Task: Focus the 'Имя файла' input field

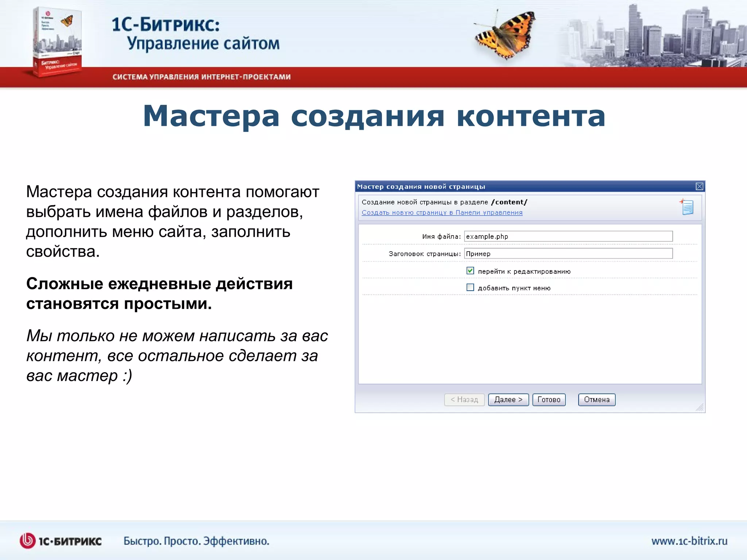Action: 568,236
